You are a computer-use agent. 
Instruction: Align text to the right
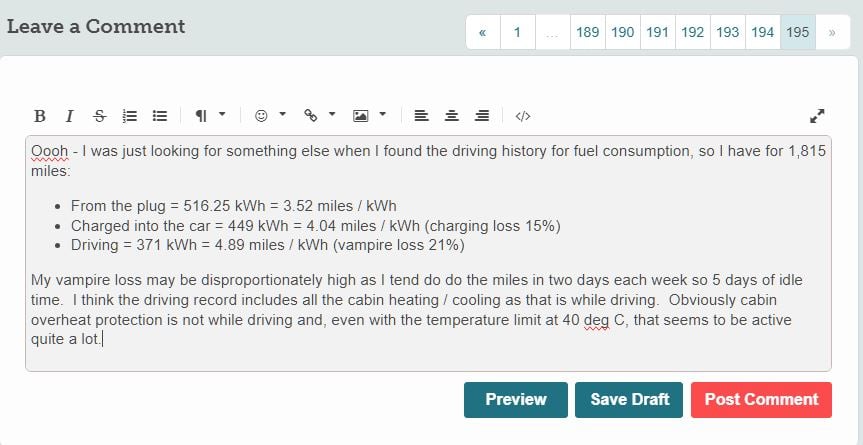tap(482, 116)
